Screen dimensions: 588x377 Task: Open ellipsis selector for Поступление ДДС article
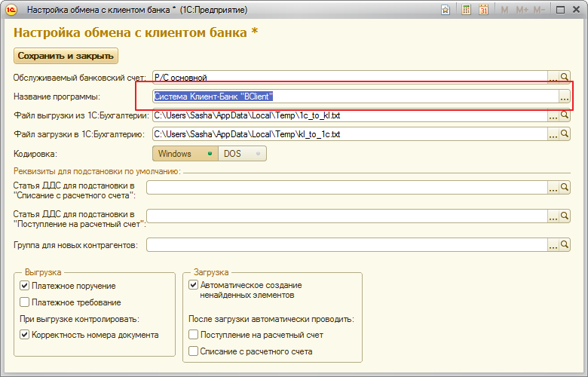click(x=553, y=216)
